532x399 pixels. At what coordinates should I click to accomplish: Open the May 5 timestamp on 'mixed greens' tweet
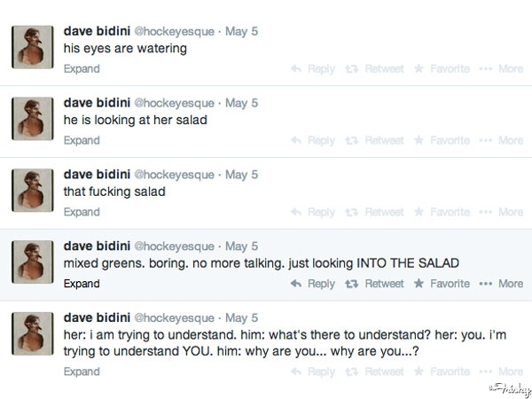[x=241, y=246]
